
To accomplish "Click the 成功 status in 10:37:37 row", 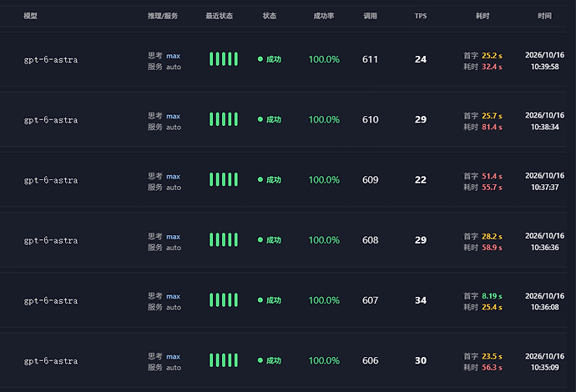I will click(273, 180).
